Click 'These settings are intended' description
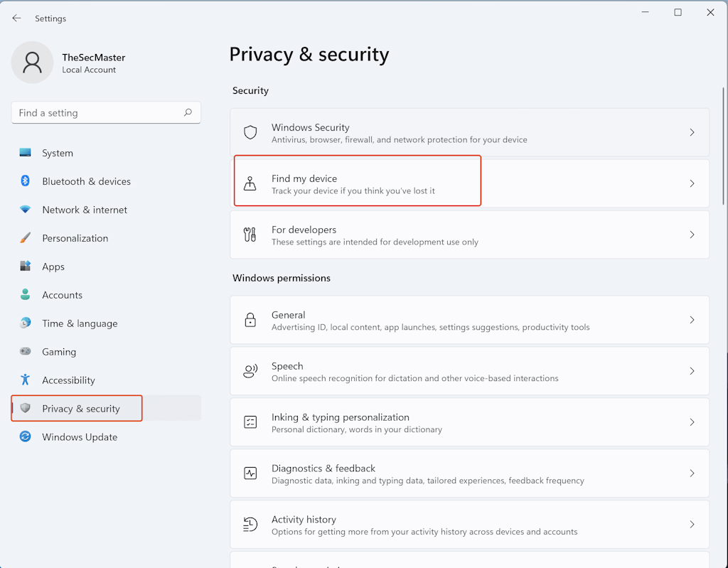 (375, 242)
